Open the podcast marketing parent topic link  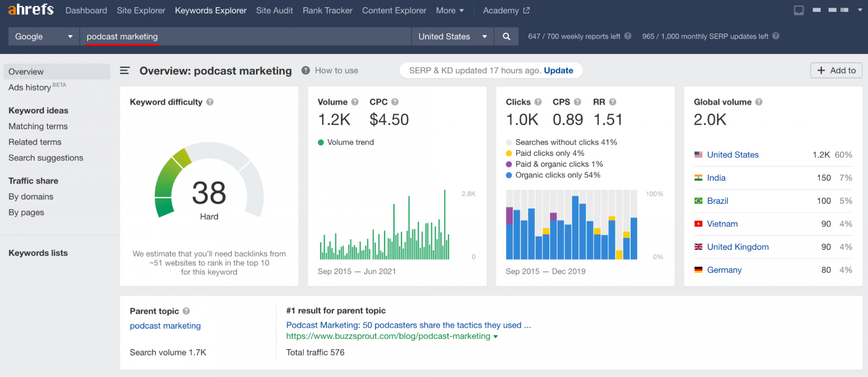pyautogui.click(x=165, y=326)
